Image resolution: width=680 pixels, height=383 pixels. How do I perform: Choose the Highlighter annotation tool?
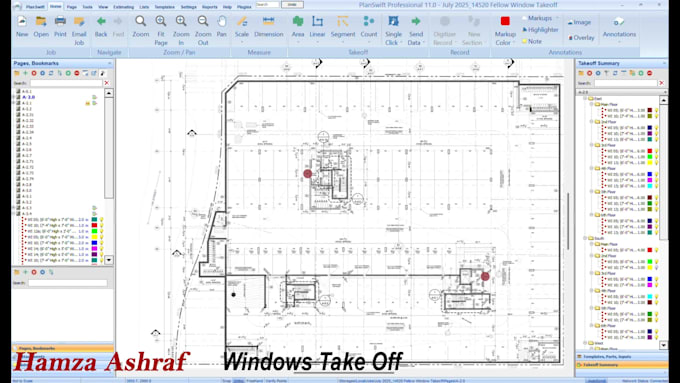click(x=540, y=30)
